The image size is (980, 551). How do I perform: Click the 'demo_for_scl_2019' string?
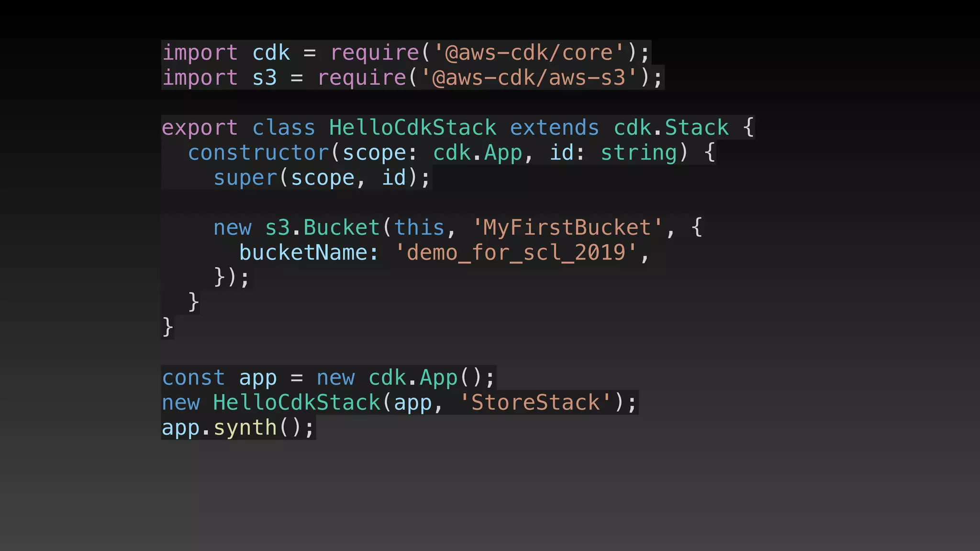[516, 252]
